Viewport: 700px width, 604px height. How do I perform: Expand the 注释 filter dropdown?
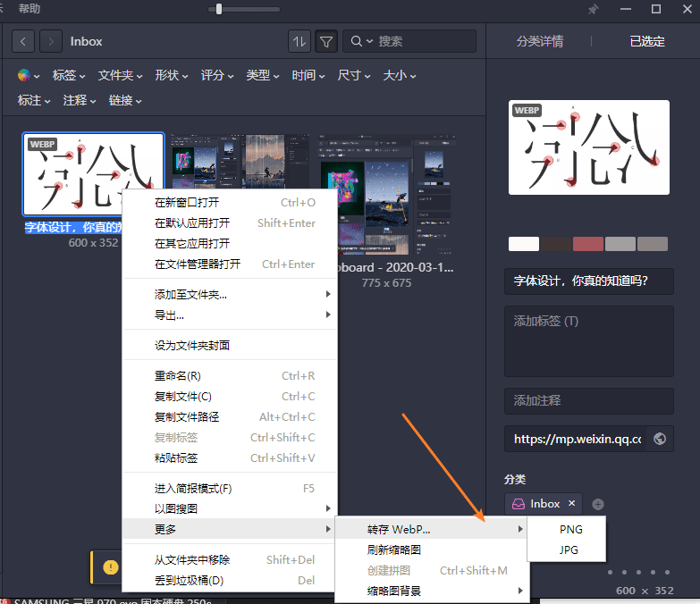tap(80, 100)
